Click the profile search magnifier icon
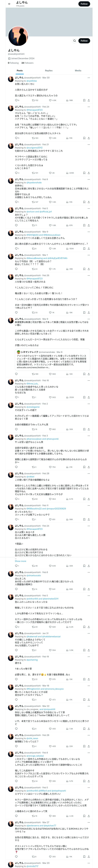Screen dimensions: 98x868 [x=74, y=41]
